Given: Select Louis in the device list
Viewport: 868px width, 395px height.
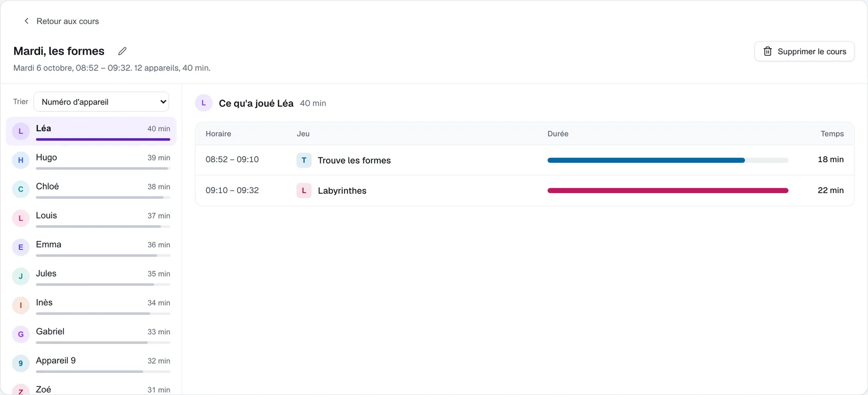Looking at the screenshot, I should coord(91,218).
